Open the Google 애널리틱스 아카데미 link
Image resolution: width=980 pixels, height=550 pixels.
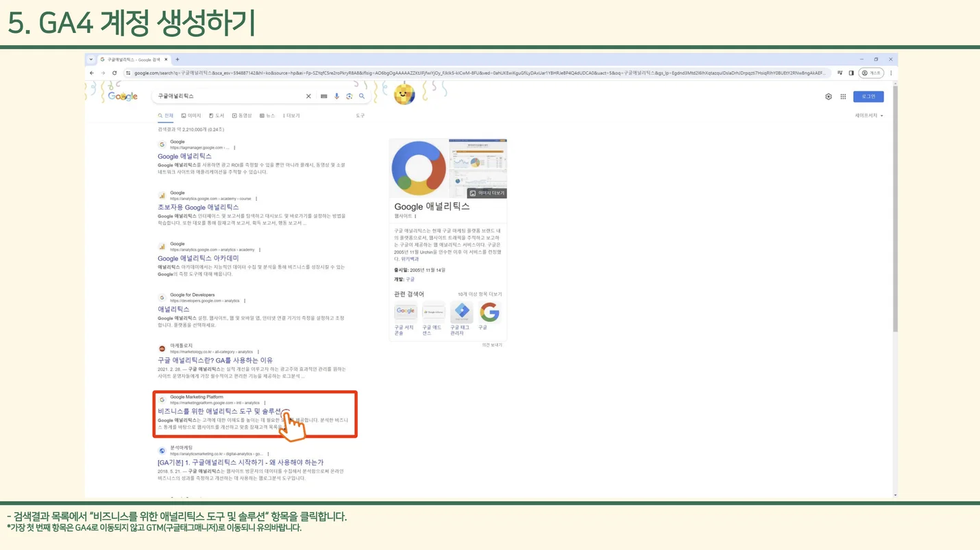[198, 259]
